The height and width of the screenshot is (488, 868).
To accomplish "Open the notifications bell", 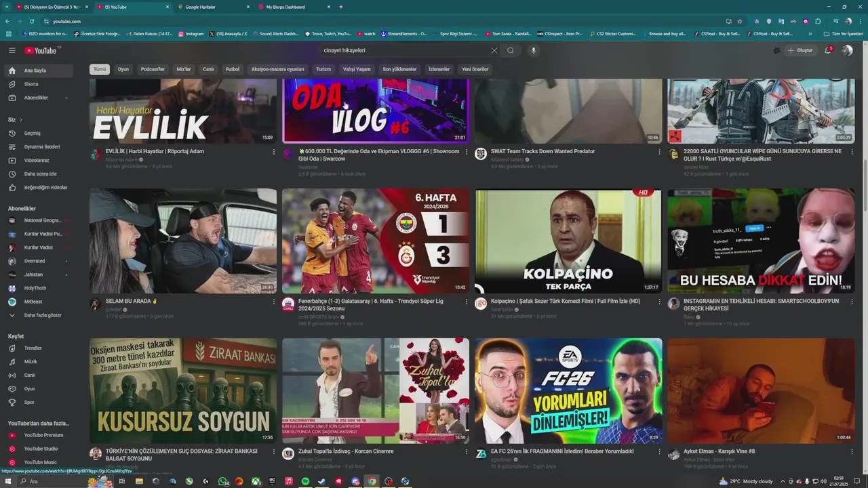I will [828, 50].
